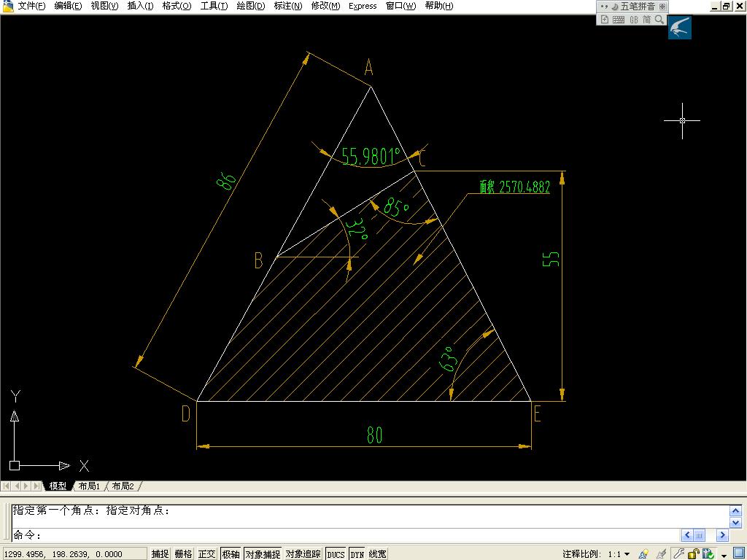Go to first layout tab arrow
This screenshot has width=747, height=560.
6,486
